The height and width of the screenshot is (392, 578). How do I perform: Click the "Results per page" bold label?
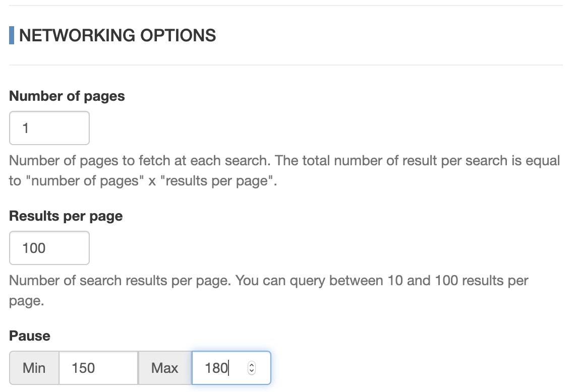click(x=66, y=216)
